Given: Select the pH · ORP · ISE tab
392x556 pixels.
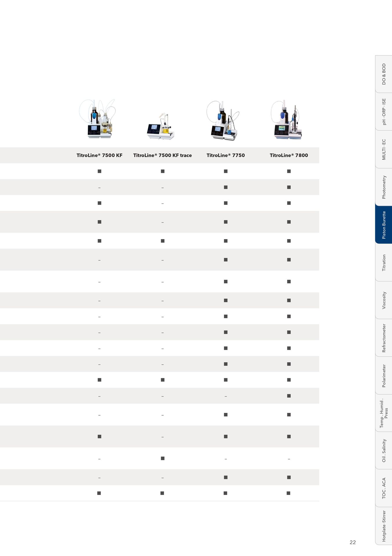Looking at the screenshot, I should 384,111.
